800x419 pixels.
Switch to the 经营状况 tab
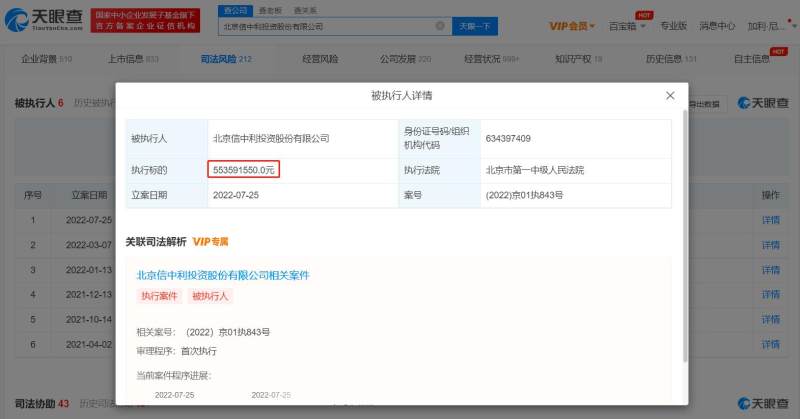click(x=491, y=59)
